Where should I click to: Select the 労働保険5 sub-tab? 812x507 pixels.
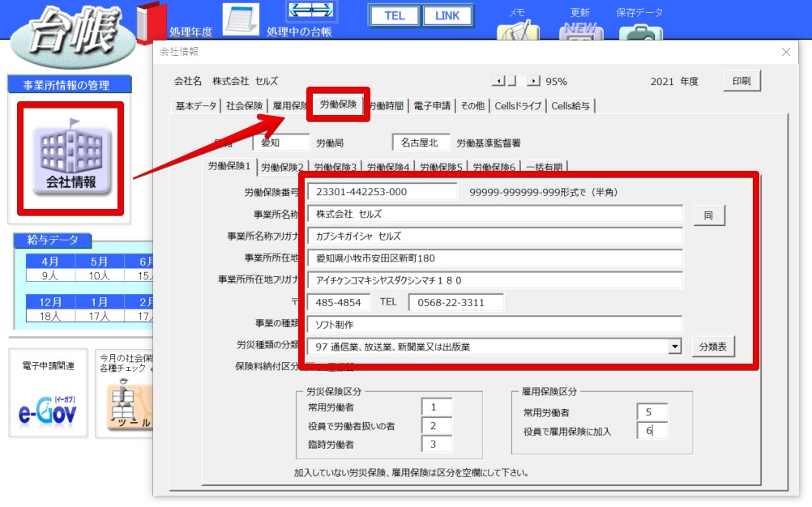click(441, 167)
